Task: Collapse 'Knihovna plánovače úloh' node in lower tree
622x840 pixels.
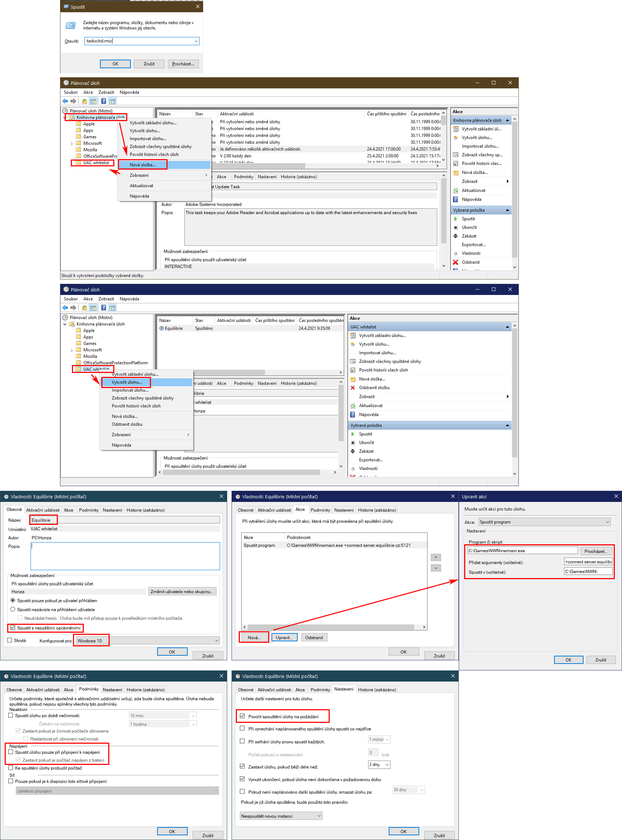Action: (65, 324)
